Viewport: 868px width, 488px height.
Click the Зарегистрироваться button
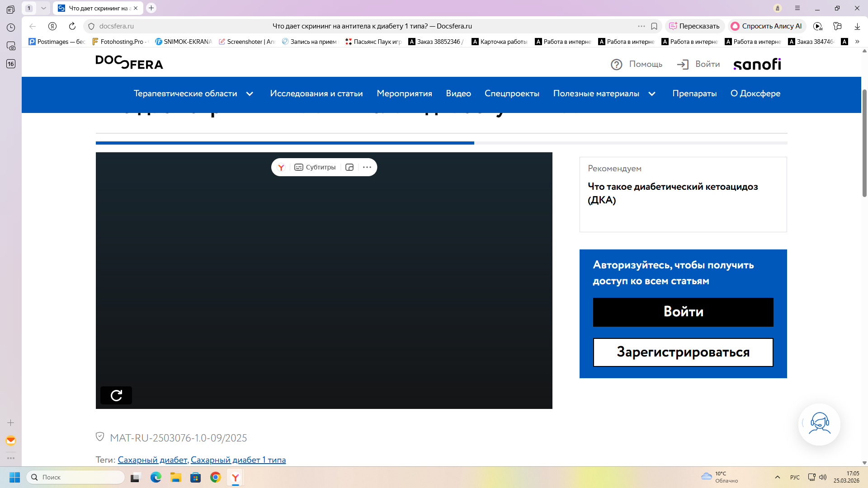pos(683,352)
